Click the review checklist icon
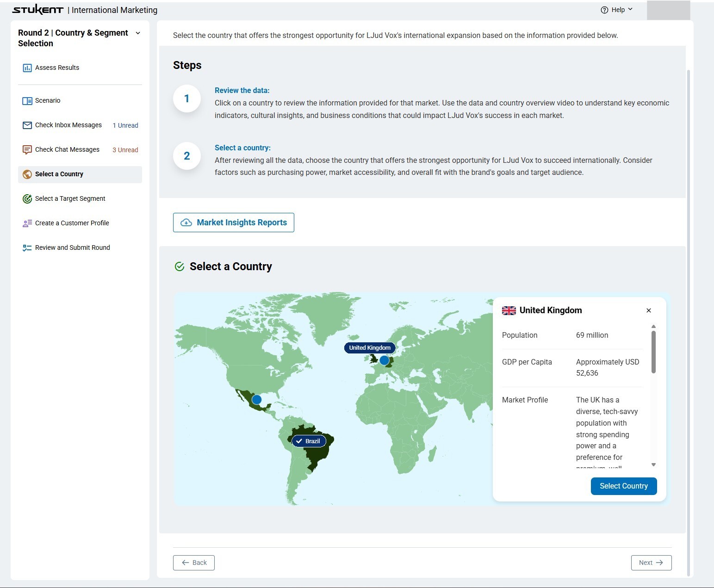The height and width of the screenshot is (588, 714). (x=27, y=248)
